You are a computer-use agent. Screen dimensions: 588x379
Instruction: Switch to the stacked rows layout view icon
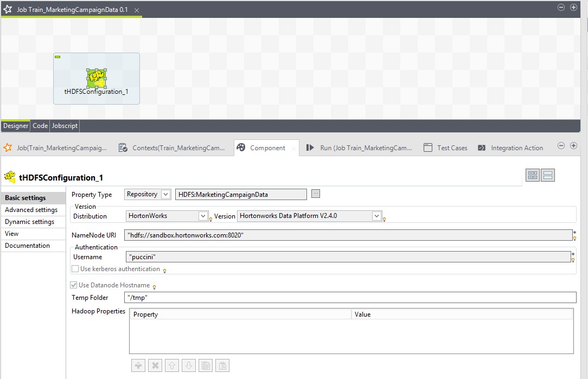coord(548,175)
